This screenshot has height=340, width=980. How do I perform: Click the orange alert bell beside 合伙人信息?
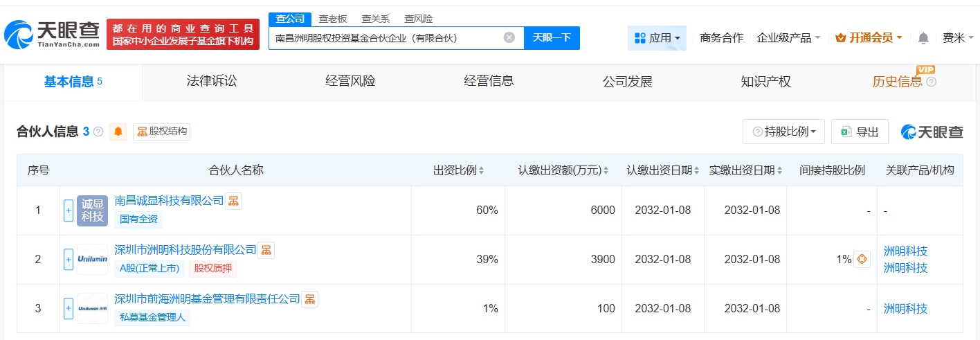tap(118, 132)
